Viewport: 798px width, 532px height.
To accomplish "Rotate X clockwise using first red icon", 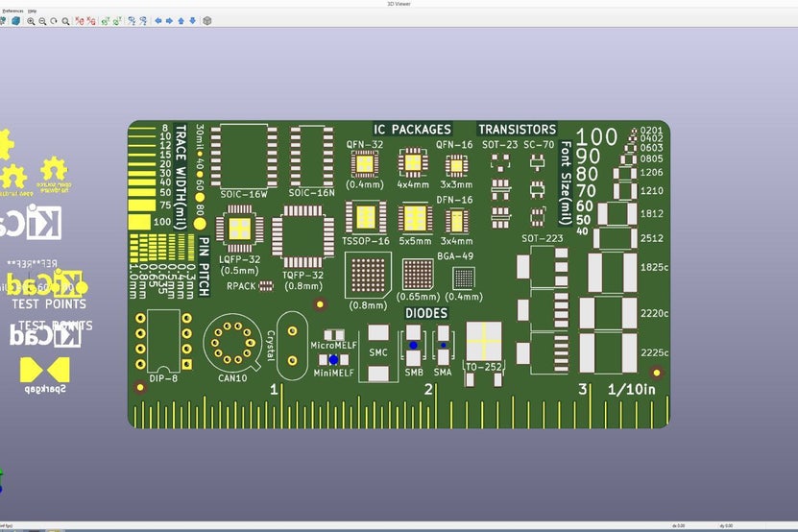I will point(80,21).
